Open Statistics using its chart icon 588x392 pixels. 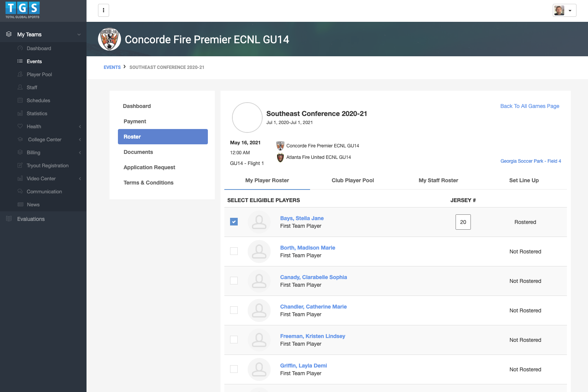coord(20,113)
